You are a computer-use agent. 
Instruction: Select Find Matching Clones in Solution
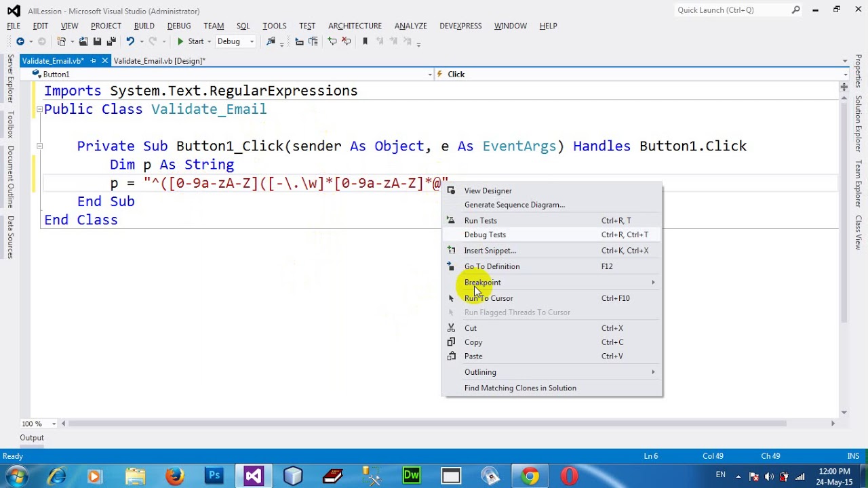[552, 388]
